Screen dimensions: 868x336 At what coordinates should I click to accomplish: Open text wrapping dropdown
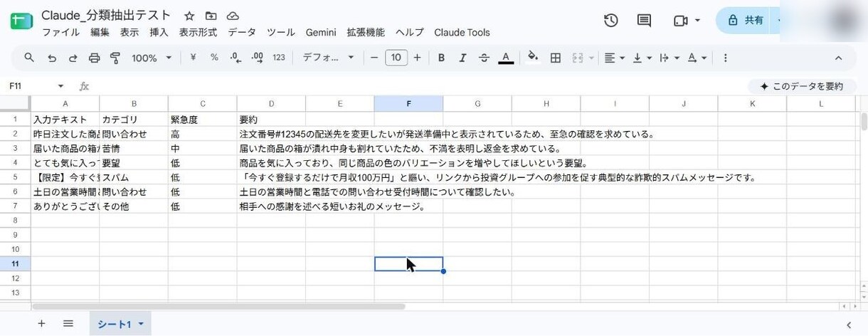(x=669, y=58)
